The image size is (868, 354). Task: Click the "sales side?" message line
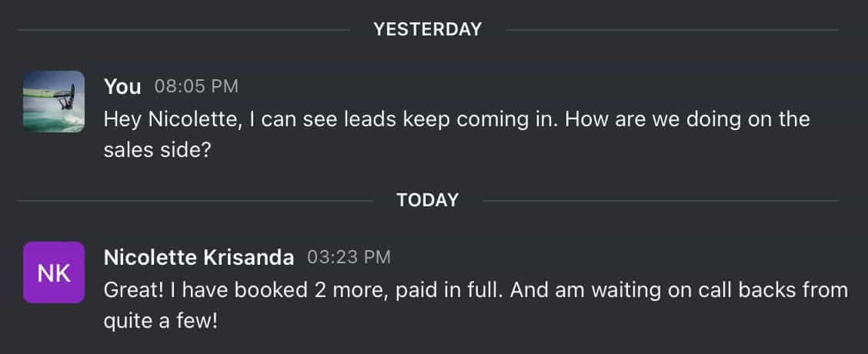(157, 149)
